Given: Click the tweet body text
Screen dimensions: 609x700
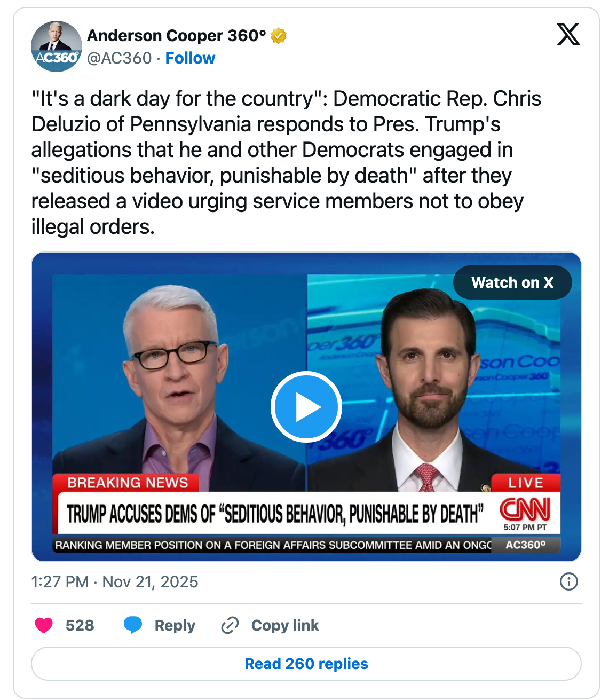Looking at the screenshot, I should (x=287, y=162).
